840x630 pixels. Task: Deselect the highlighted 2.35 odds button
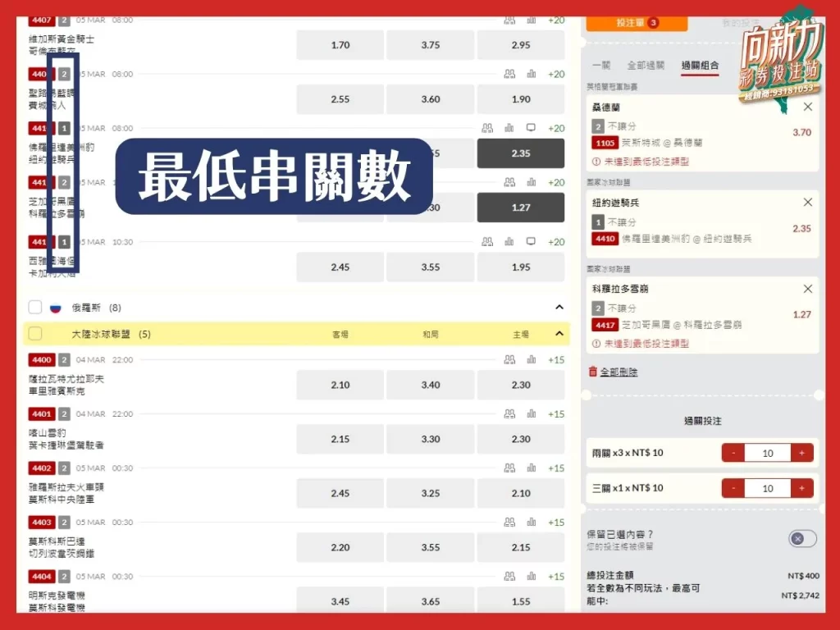tap(521, 153)
